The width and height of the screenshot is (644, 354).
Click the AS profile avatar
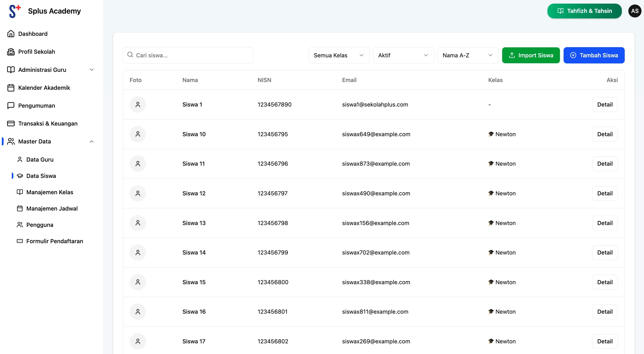(x=634, y=11)
